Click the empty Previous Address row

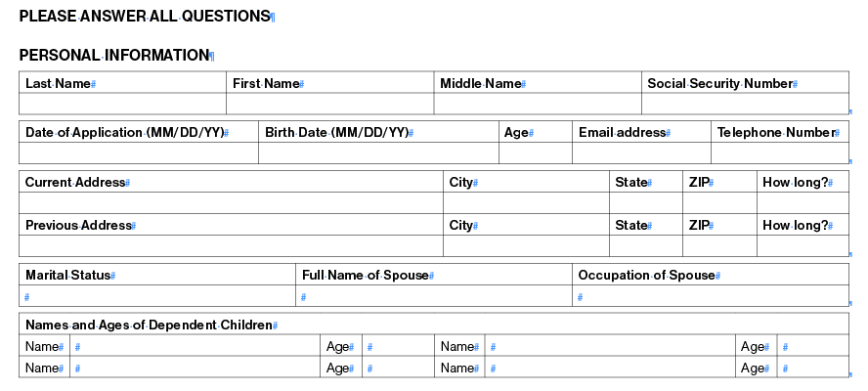(434, 245)
